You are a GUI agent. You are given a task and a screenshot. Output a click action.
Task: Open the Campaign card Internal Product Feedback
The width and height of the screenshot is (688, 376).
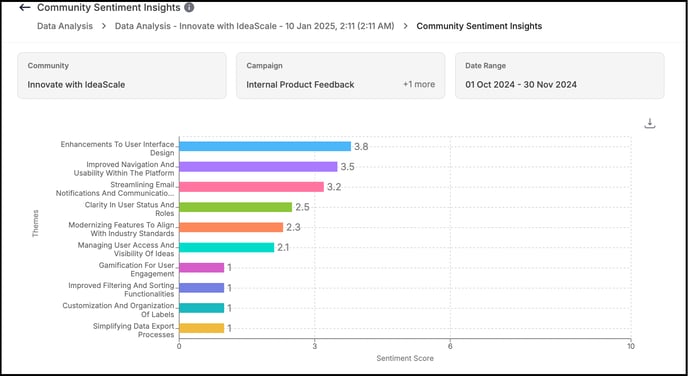tap(340, 75)
